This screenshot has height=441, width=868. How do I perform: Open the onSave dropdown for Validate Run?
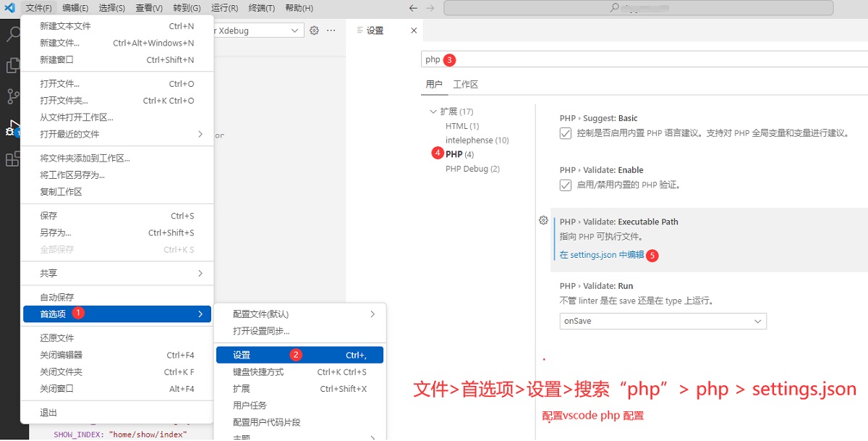(663, 321)
